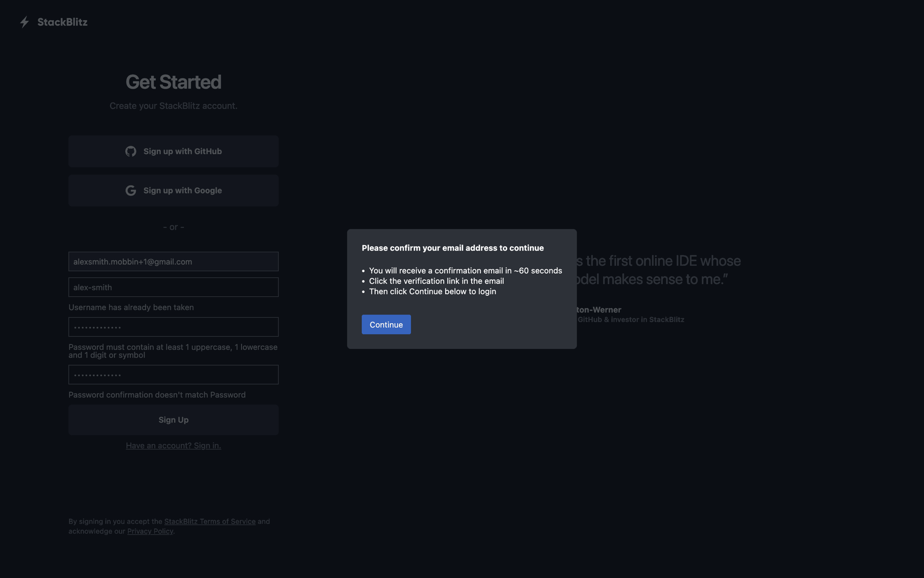
Task: Click Continue in the confirmation dialog
Action: 386,325
